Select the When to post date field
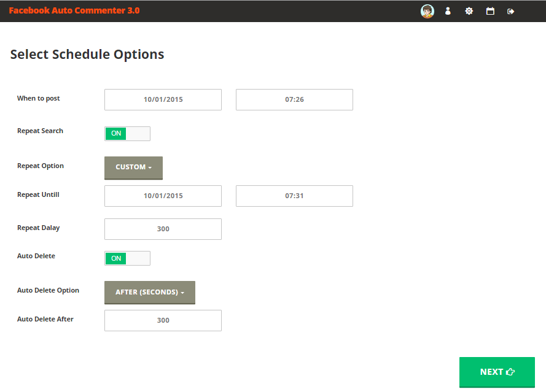 163,99
